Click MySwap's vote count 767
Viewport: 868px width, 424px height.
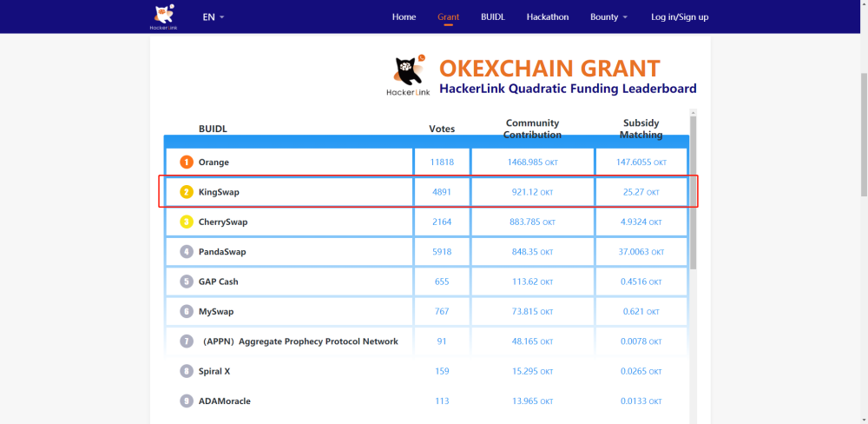coord(442,312)
